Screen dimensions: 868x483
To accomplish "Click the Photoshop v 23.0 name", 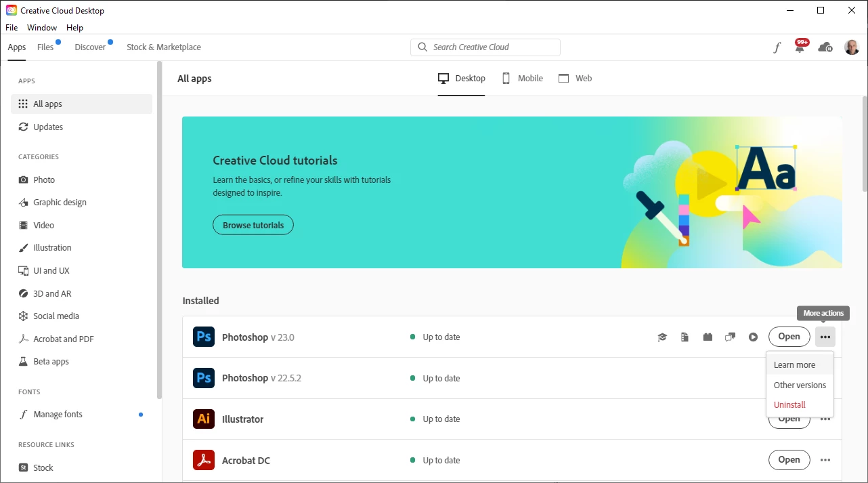I will point(258,337).
